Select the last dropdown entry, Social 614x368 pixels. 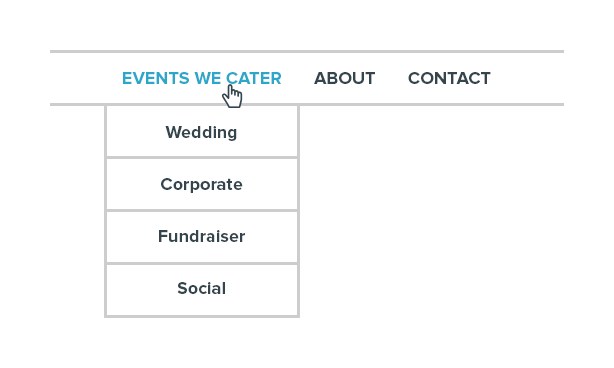(x=202, y=289)
